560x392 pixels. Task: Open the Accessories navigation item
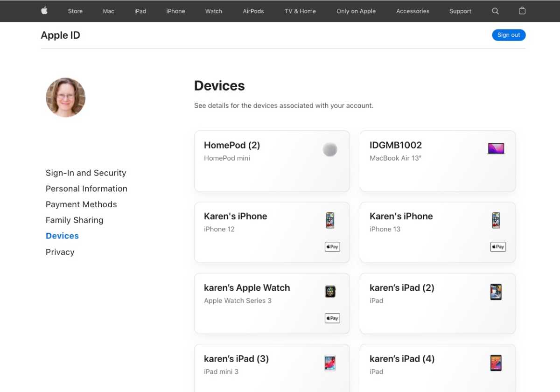click(x=413, y=11)
